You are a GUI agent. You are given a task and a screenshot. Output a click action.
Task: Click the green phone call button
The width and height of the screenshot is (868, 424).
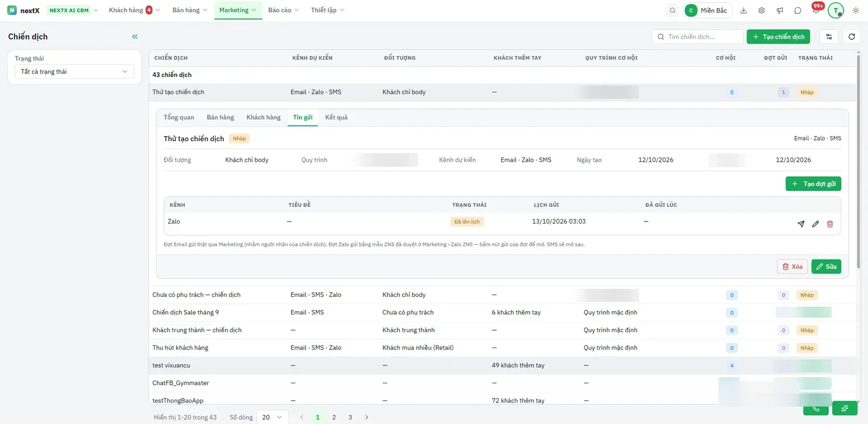tap(816, 409)
